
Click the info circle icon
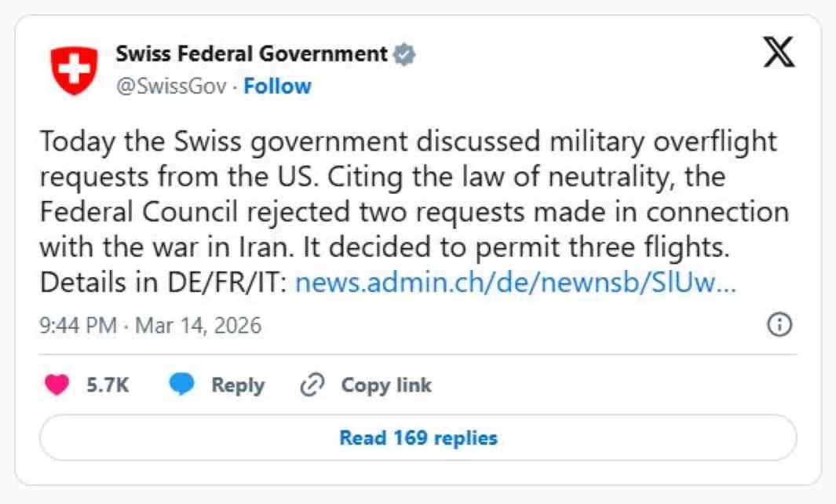779,325
